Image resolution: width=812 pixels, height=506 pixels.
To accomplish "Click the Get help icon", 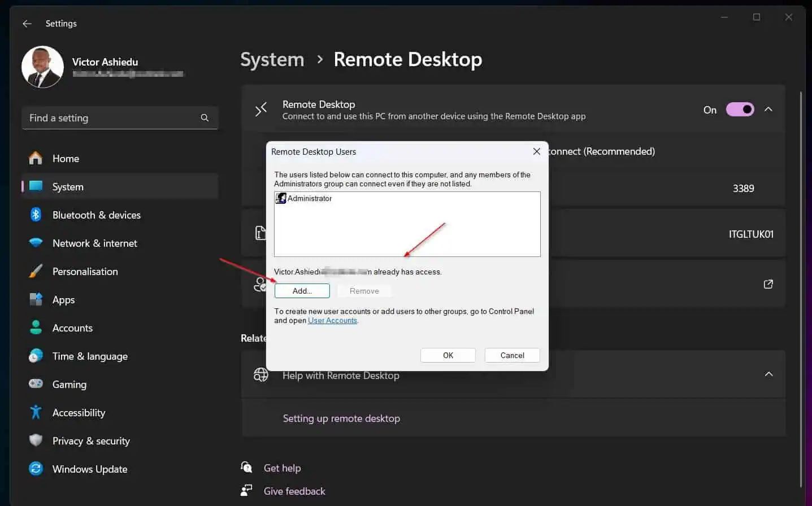I will (x=246, y=468).
